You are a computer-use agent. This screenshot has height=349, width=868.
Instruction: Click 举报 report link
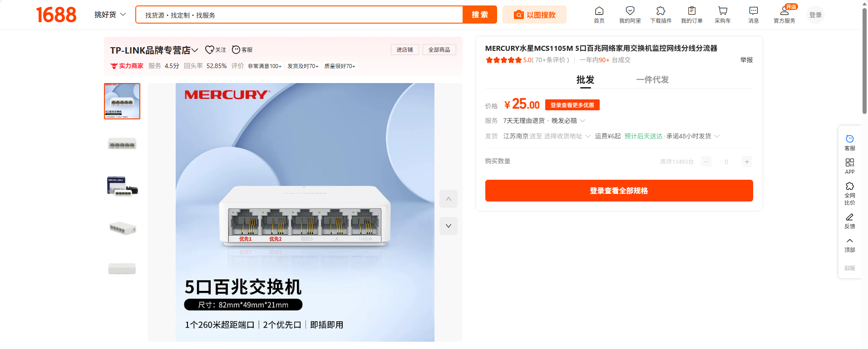click(746, 60)
